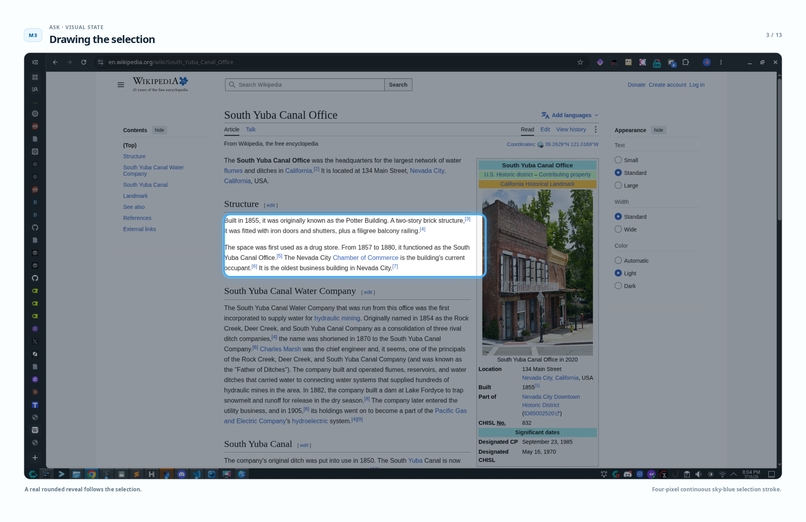Open the Wi-Fi icon in system tray
The width and height of the screenshot is (806, 522).
click(722, 474)
